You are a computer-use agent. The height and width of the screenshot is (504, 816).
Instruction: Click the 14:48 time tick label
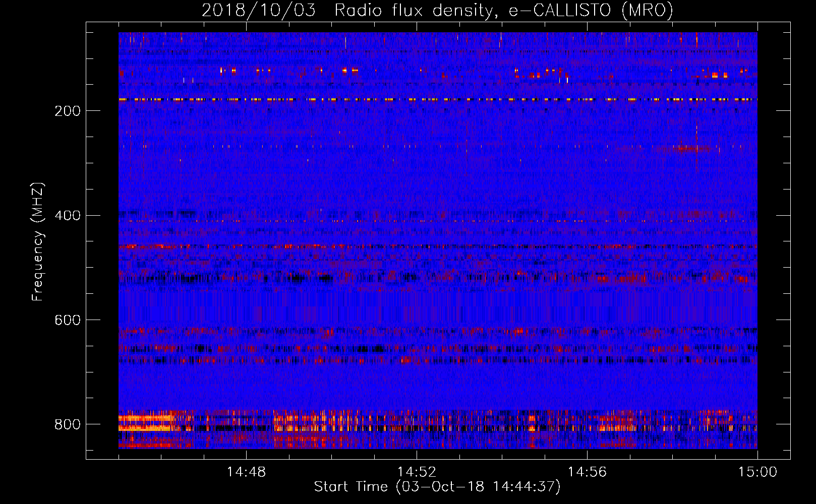(x=246, y=472)
